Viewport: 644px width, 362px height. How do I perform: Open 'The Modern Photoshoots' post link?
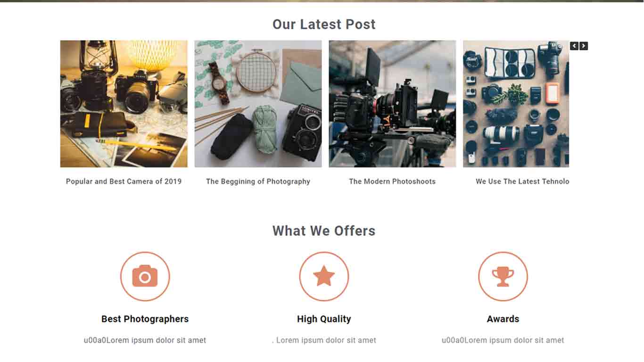(x=392, y=181)
